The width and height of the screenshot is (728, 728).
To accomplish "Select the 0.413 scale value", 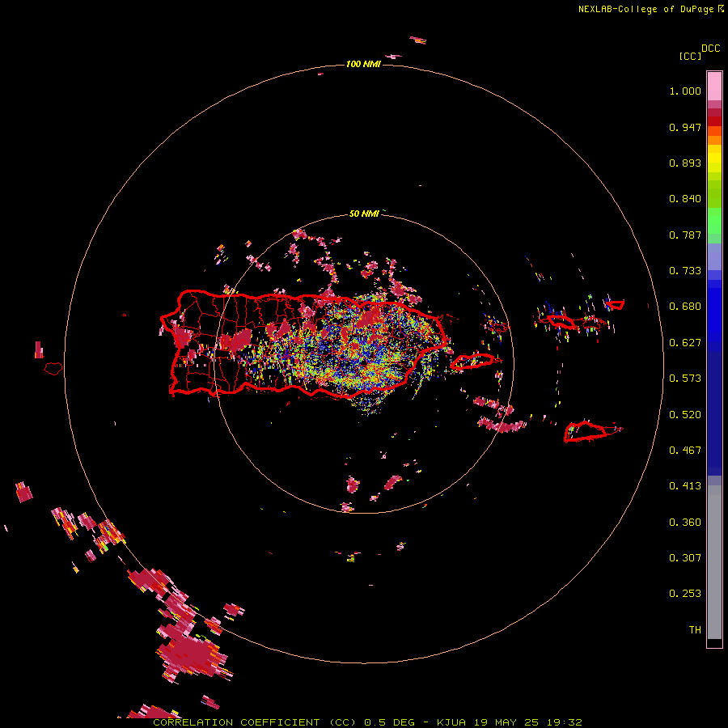I will point(685,486).
